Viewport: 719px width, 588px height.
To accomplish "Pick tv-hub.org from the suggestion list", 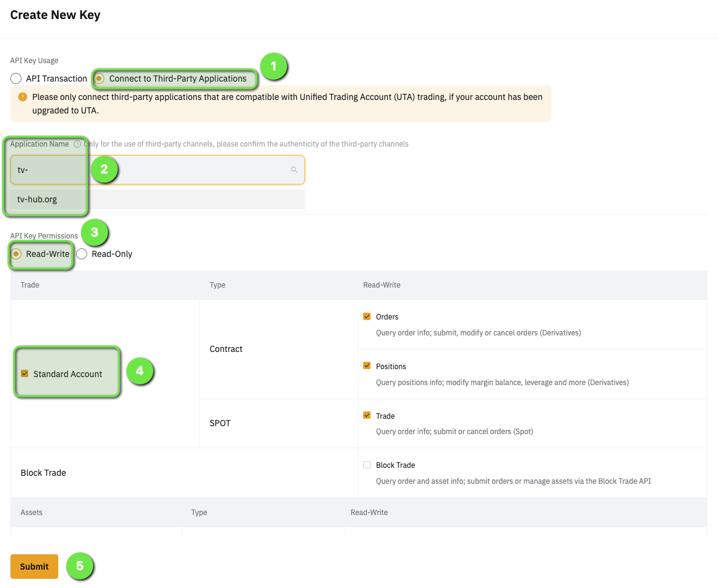I will click(x=37, y=199).
